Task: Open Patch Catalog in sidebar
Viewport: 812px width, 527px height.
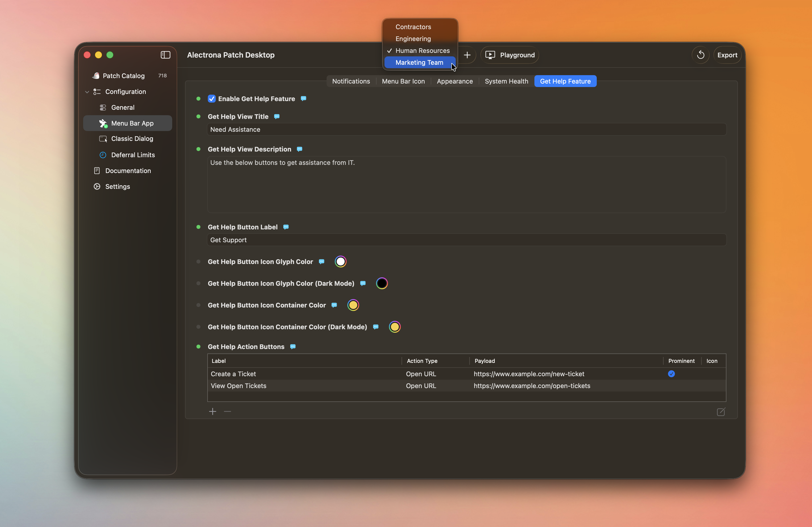Action: tap(128, 76)
